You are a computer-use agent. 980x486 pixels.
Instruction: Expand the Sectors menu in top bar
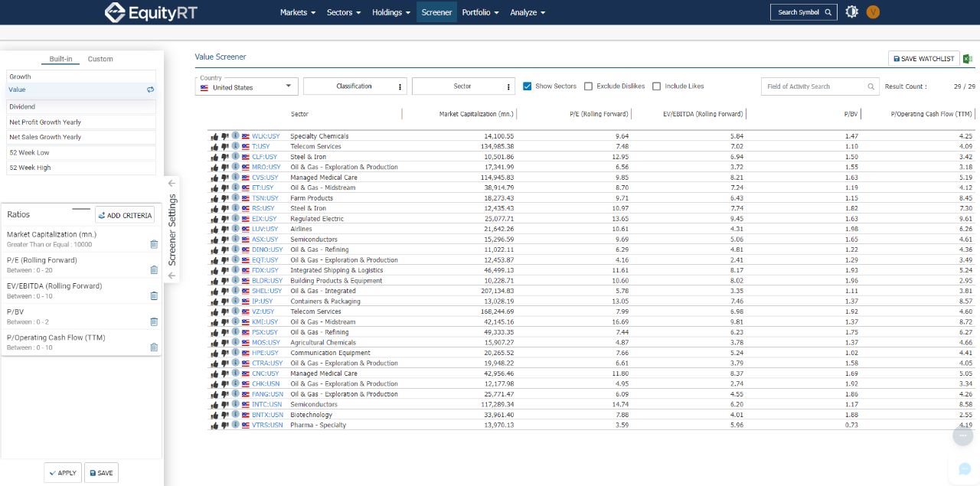(x=344, y=12)
